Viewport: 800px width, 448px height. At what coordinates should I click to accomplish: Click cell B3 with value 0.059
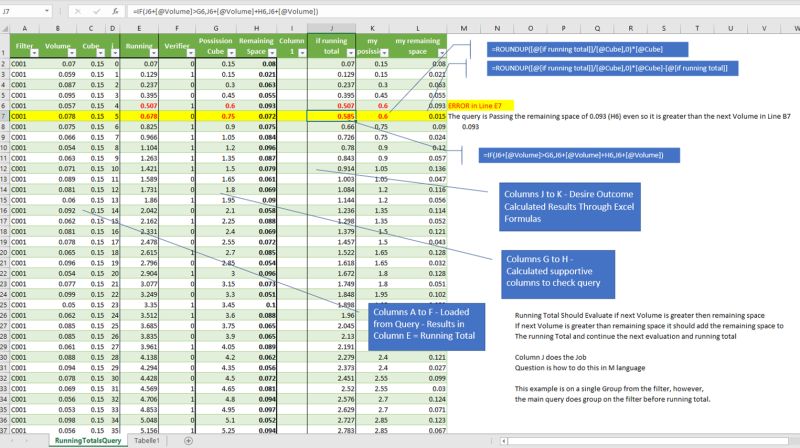click(58, 74)
